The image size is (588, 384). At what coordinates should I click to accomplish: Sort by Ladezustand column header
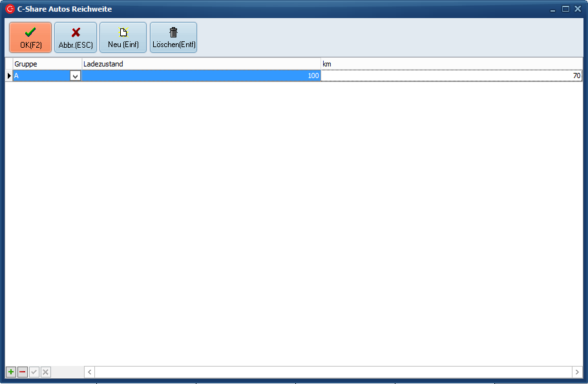(x=202, y=64)
